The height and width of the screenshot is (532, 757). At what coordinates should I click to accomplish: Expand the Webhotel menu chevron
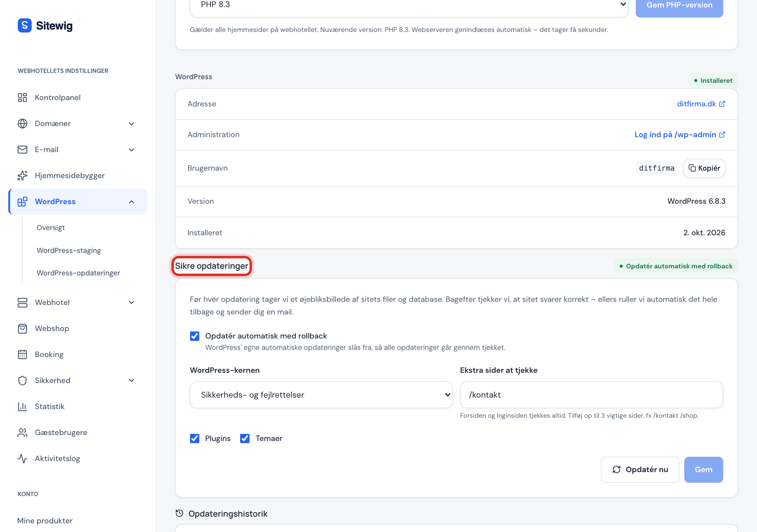click(132, 302)
